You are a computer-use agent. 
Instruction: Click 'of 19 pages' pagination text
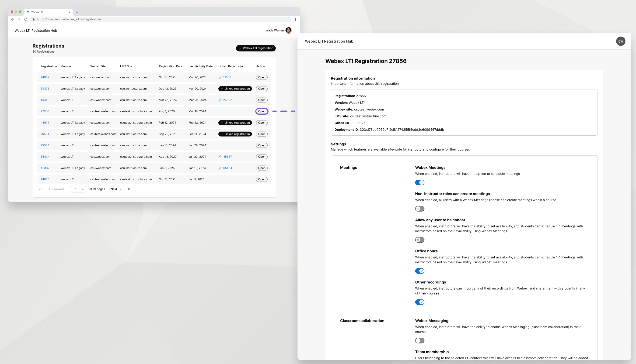97,189
